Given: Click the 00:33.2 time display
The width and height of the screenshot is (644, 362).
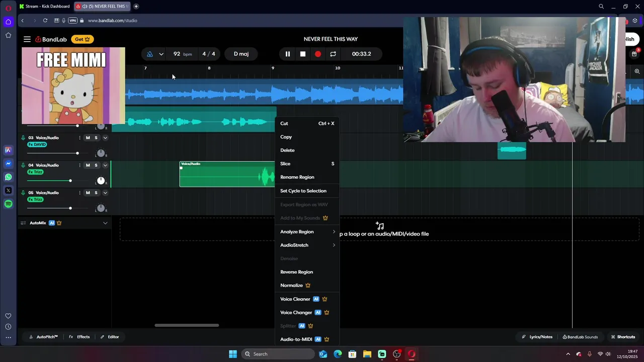Looking at the screenshot, I should pos(361,54).
